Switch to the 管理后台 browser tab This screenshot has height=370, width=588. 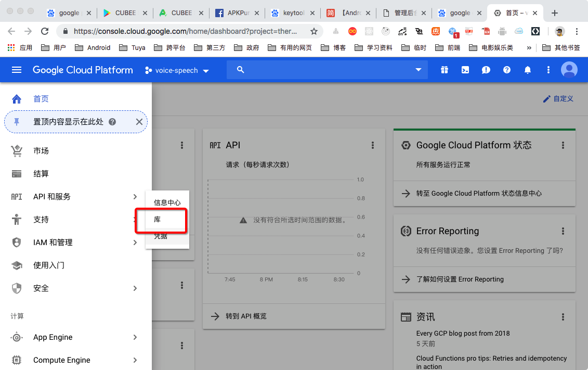404,13
